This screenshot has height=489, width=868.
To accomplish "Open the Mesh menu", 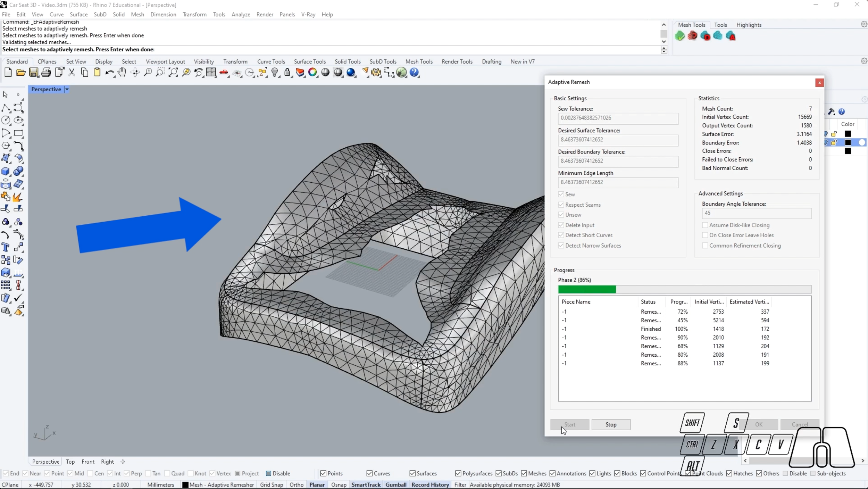I will pos(137,14).
